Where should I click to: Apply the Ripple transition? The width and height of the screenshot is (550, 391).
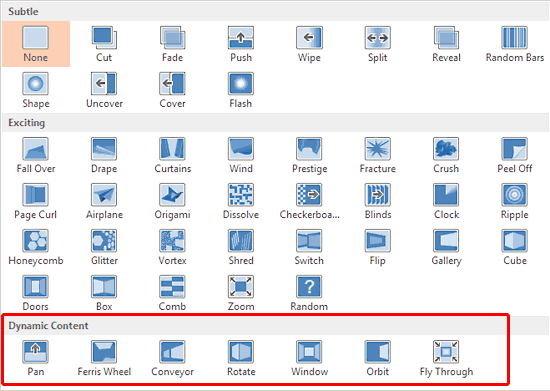[x=514, y=201]
